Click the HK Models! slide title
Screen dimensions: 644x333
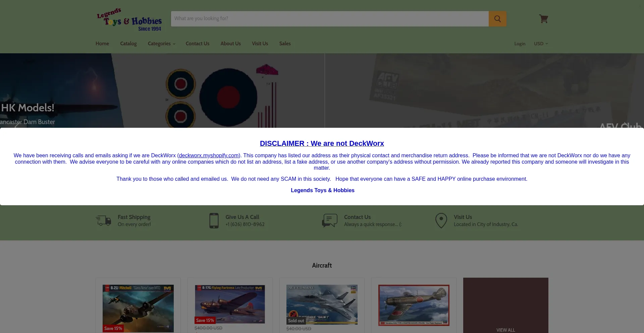[28, 108]
